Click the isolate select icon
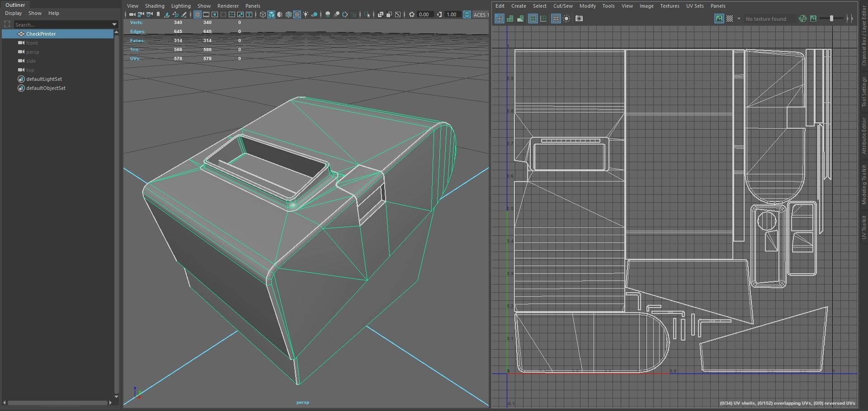This screenshot has height=411, width=868. tap(367, 14)
